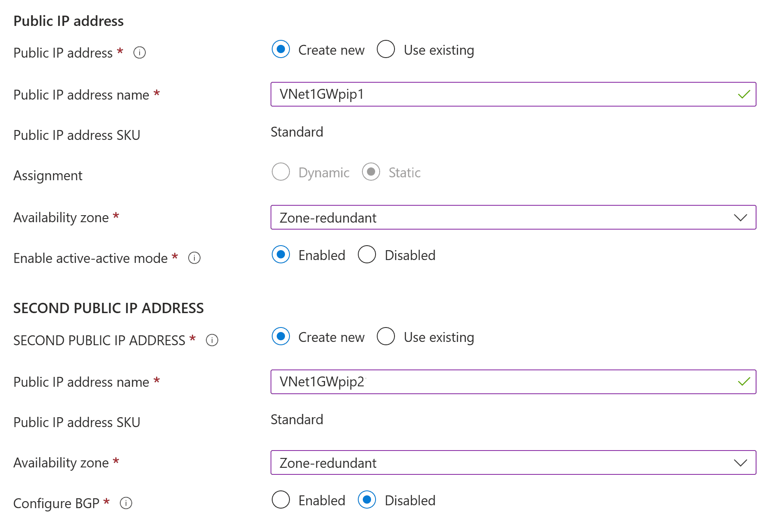Select Use existing for second public IP
The height and width of the screenshot is (532, 782).
click(x=385, y=337)
